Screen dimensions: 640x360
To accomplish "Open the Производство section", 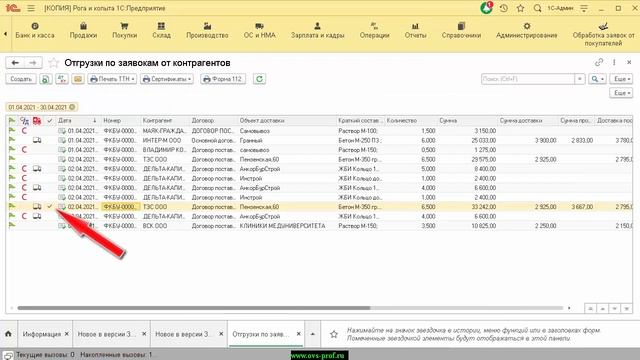I will (x=207, y=31).
